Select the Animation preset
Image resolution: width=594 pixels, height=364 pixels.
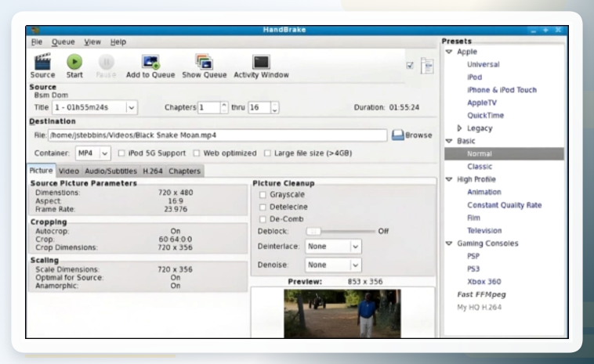484,193
